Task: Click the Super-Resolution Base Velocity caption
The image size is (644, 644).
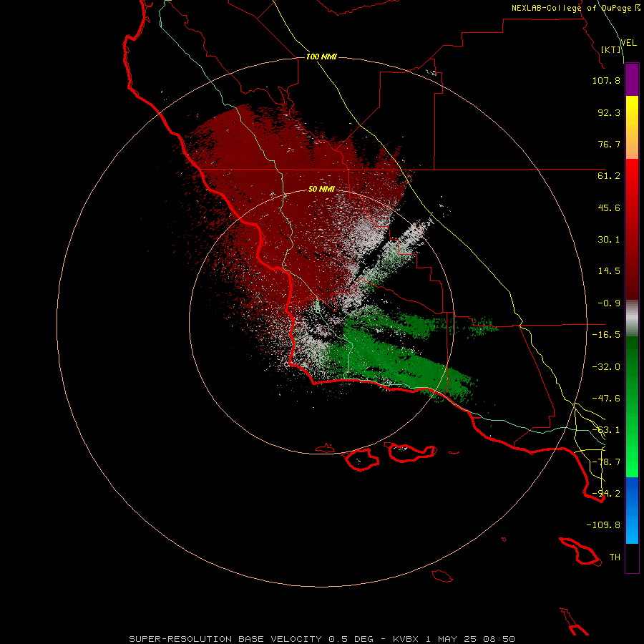Action: coord(322,639)
